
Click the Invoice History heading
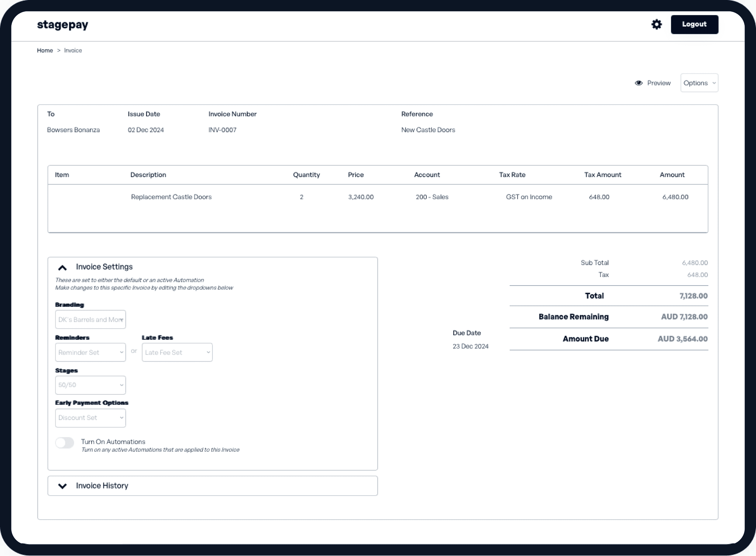[x=102, y=486]
